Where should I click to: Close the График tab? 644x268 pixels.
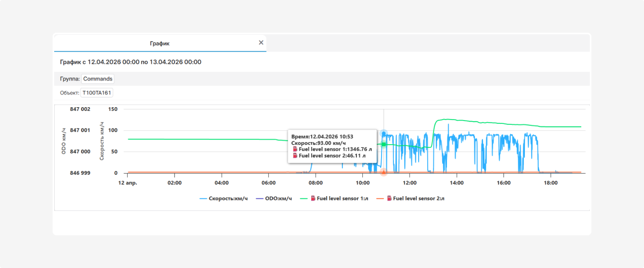point(261,43)
